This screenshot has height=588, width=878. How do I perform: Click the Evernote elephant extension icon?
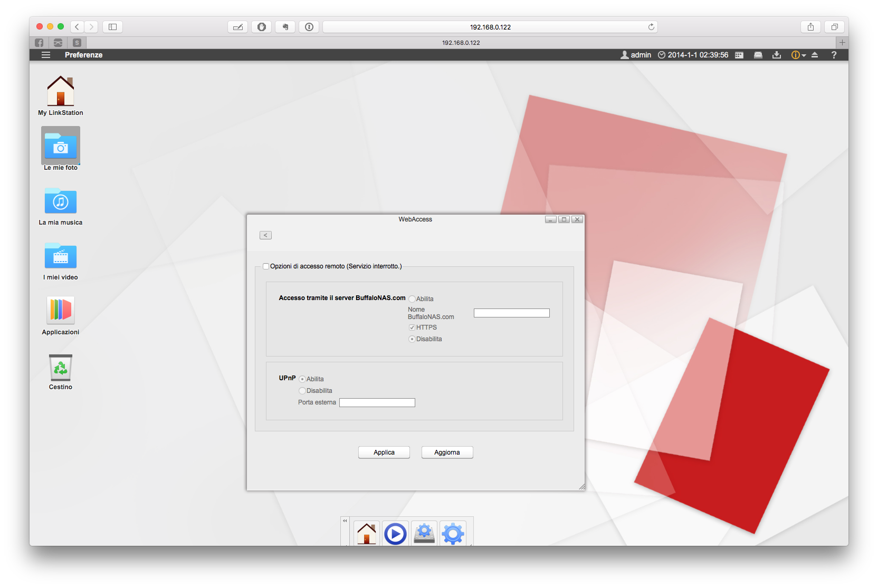(x=285, y=27)
